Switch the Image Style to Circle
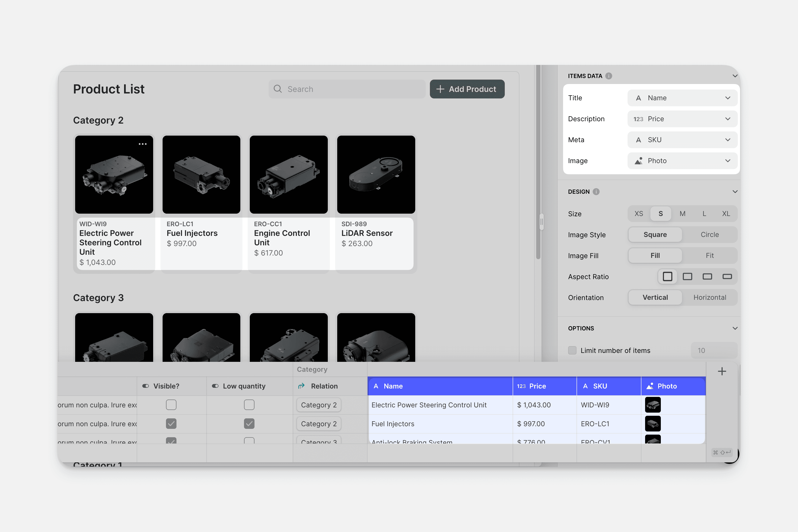Viewport: 798px width, 532px height. (710, 234)
